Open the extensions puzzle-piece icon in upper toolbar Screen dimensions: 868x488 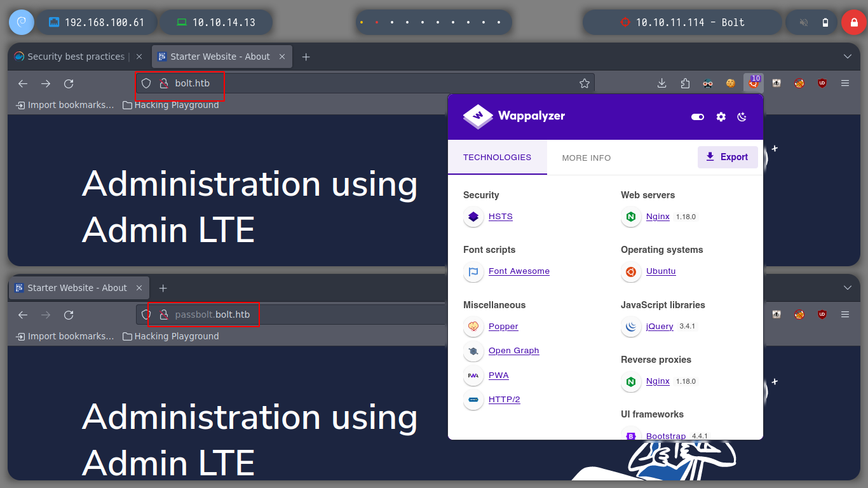(x=685, y=83)
